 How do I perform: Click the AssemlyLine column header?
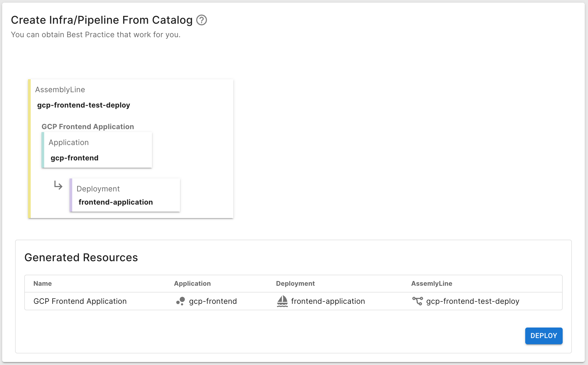click(x=431, y=284)
